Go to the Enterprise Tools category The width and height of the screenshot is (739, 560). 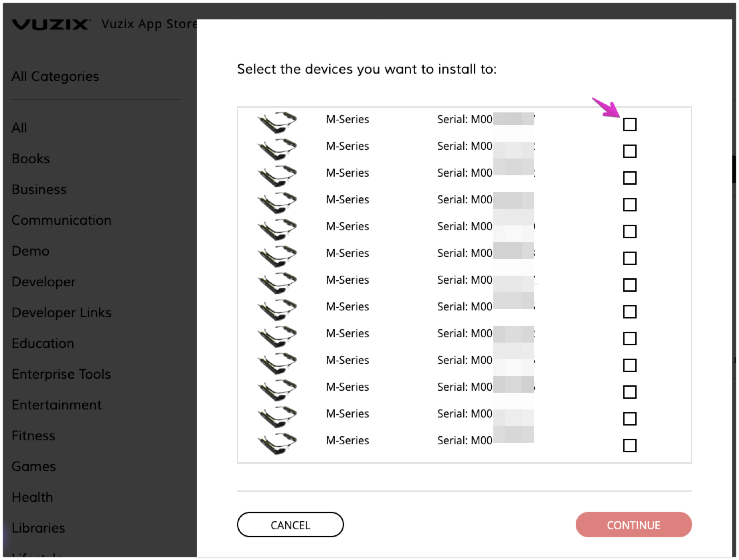point(61,374)
